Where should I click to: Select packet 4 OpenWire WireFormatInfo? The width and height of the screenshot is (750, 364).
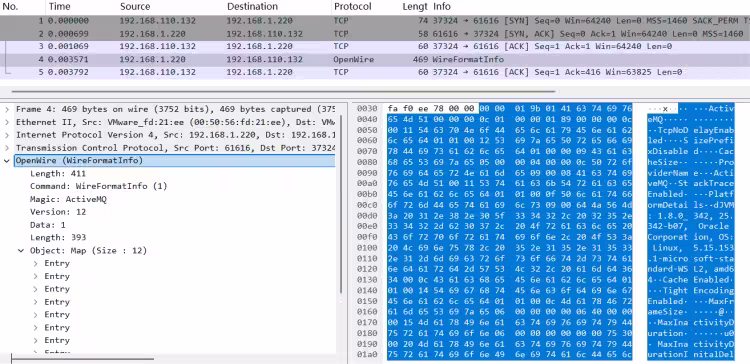tap(375, 59)
